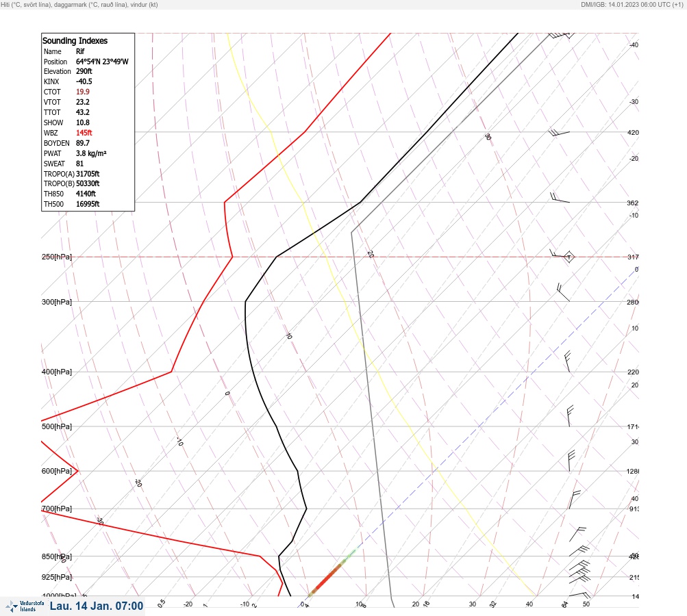Click the wind barb at the 362 level

pos(560,198)
